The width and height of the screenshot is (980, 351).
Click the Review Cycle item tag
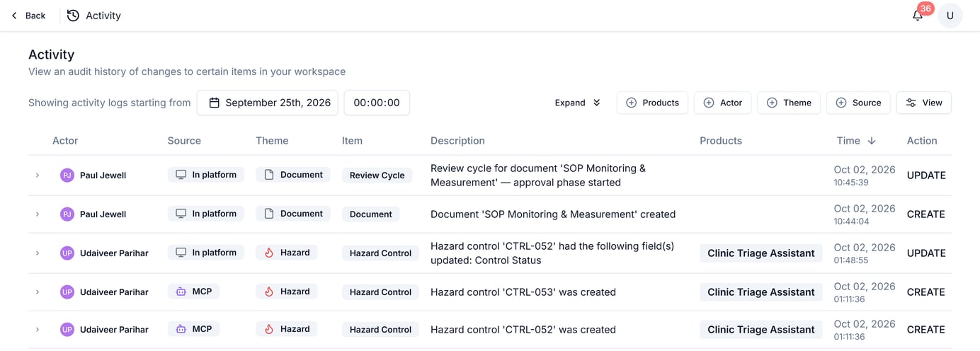click(377, 175)
